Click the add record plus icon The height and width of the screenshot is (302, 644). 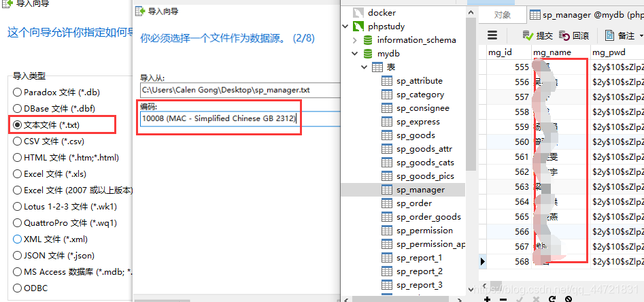pyautogui.click(x=488, y=299)
